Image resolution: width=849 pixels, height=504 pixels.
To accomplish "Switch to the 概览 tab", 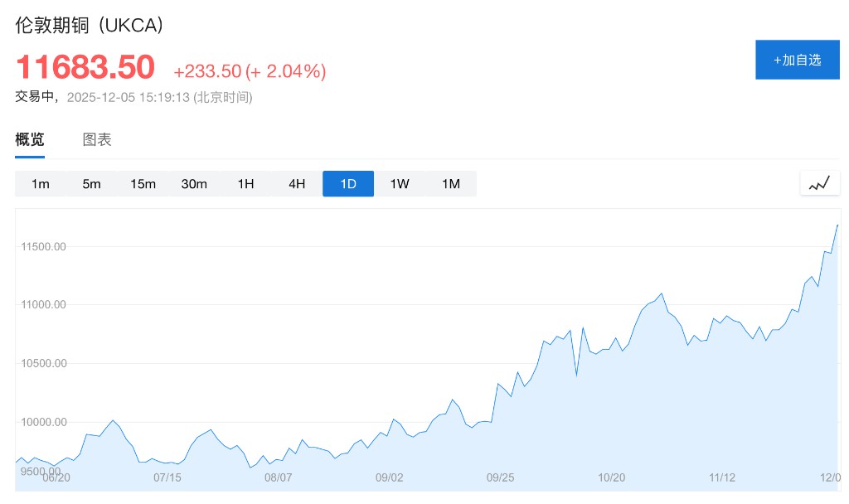I will coord(30,140).
